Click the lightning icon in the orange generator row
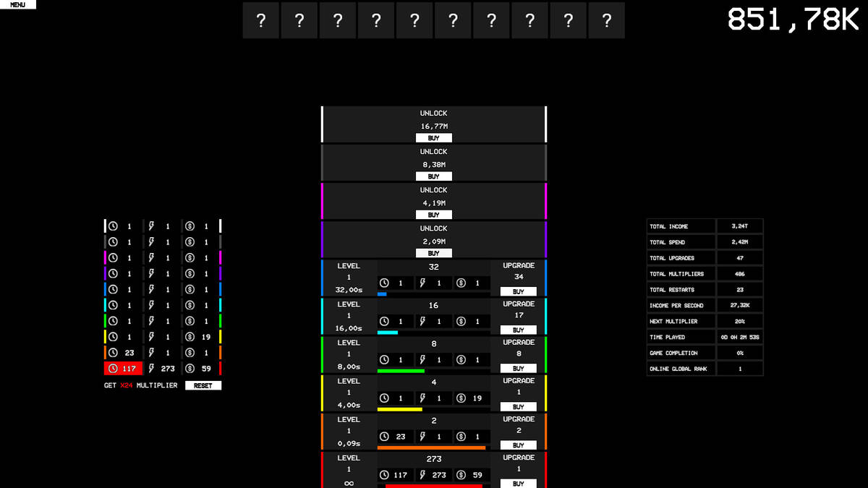The height and width of the screenshot is (488, 868). 422,437
